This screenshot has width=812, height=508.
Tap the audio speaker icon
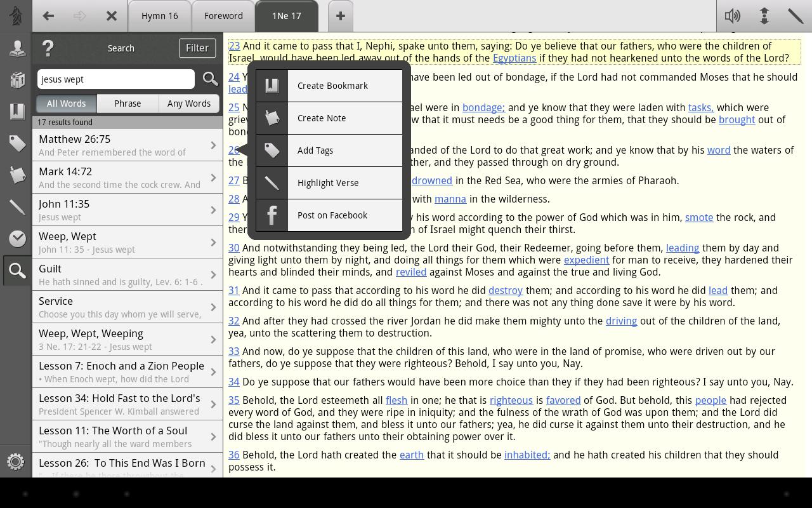(x=733, y=16)
